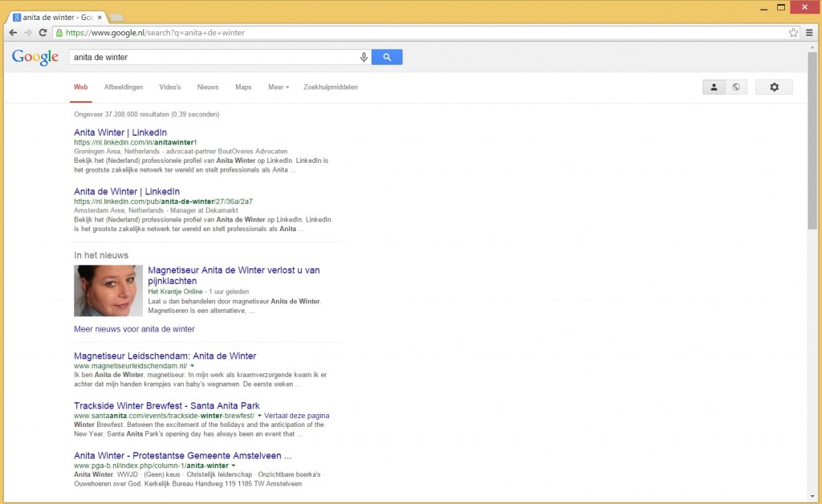Image resolution: width=822 pixels, height=504 pixels.
Task: Open search settings via the gear icon
Action: (x=773, y=87)
